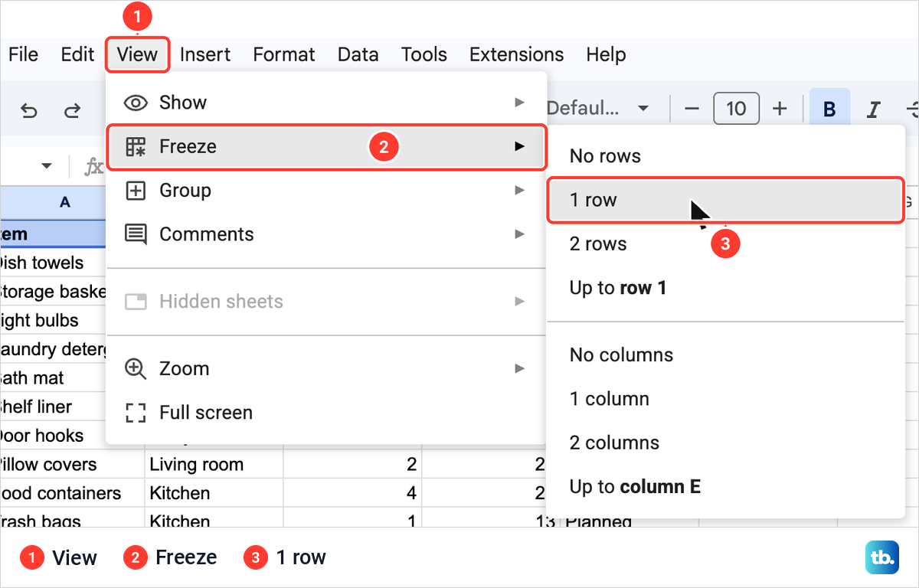Choose 2 columns freeze option
The height and width of the screenshot is (588, 919).
pyautogui.click(x=726, y=443)
